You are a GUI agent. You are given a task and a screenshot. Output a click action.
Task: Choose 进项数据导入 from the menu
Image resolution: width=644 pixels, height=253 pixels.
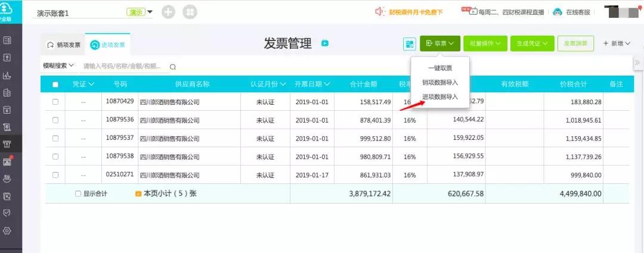tap(440, 97)
